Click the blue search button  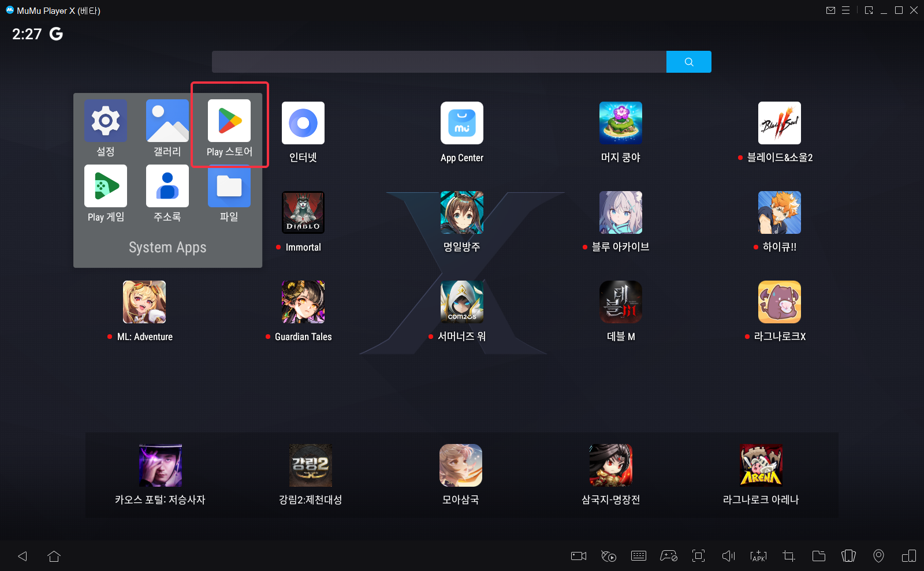[x=689, y=62]
